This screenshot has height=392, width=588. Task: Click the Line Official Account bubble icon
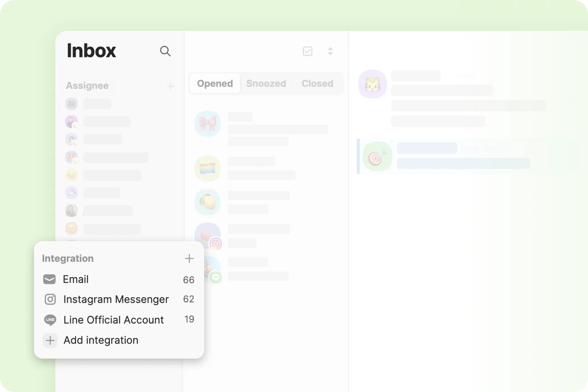point(50,320)
